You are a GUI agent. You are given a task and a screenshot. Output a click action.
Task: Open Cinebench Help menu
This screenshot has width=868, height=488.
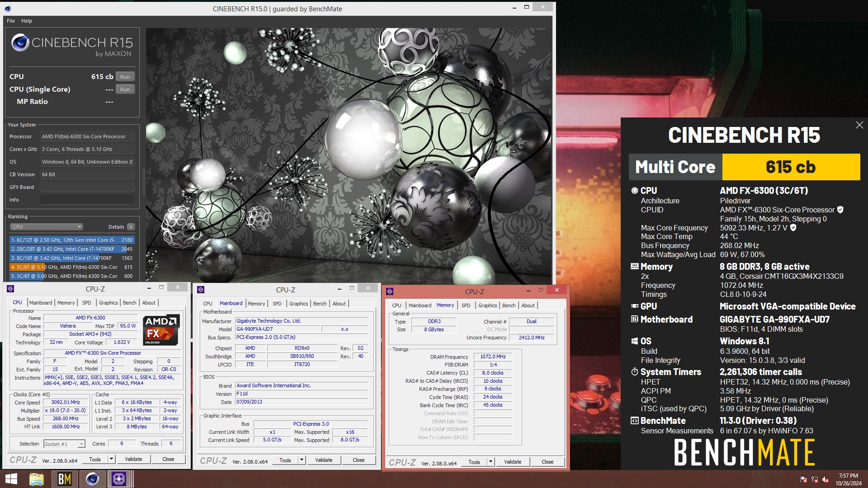pyautogui.click(x=27, y=21)
